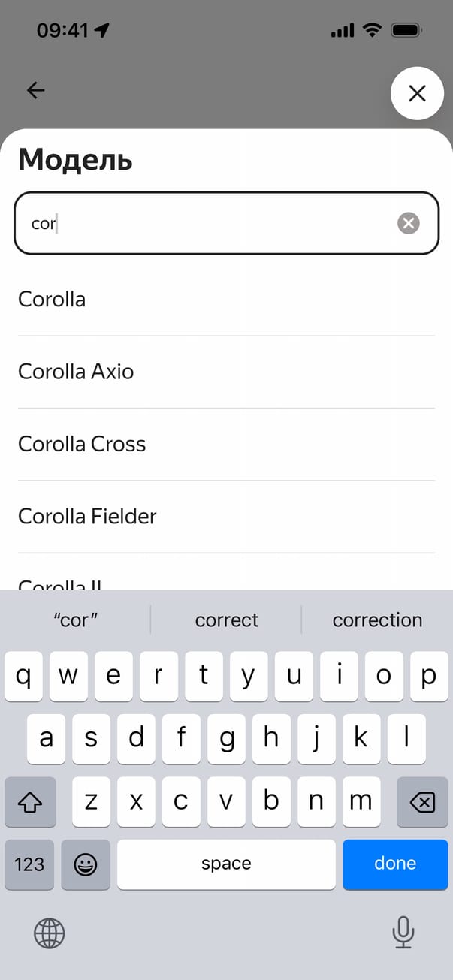Choose the "correction" autocomplete suggestion
This screenshot has width=453, height=980.
pos(377,620)
